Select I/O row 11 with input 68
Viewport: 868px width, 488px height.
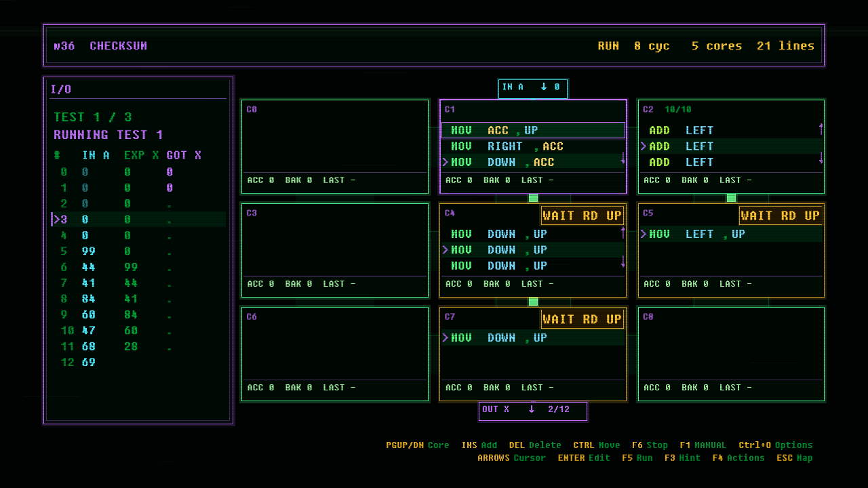point(138,346)
